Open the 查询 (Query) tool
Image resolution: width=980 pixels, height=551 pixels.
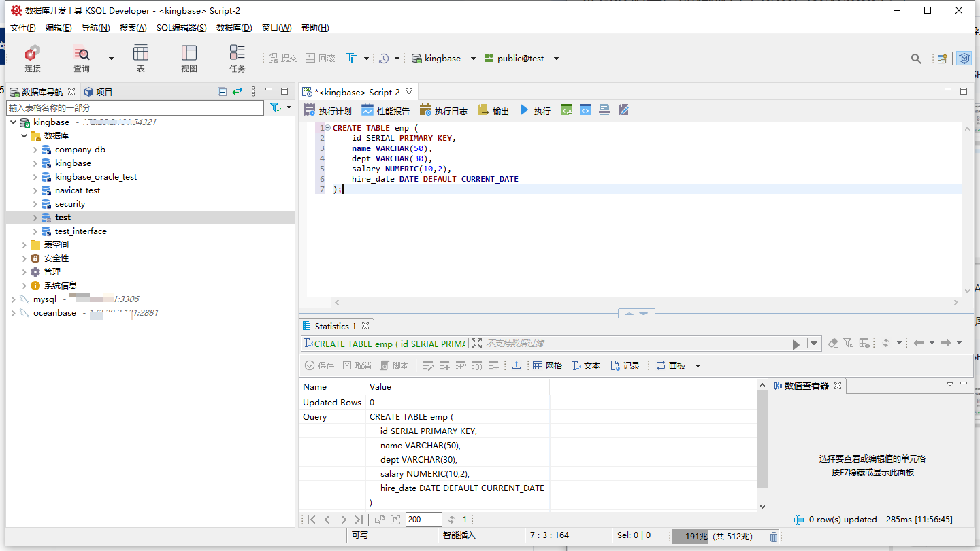click(82, 58)
